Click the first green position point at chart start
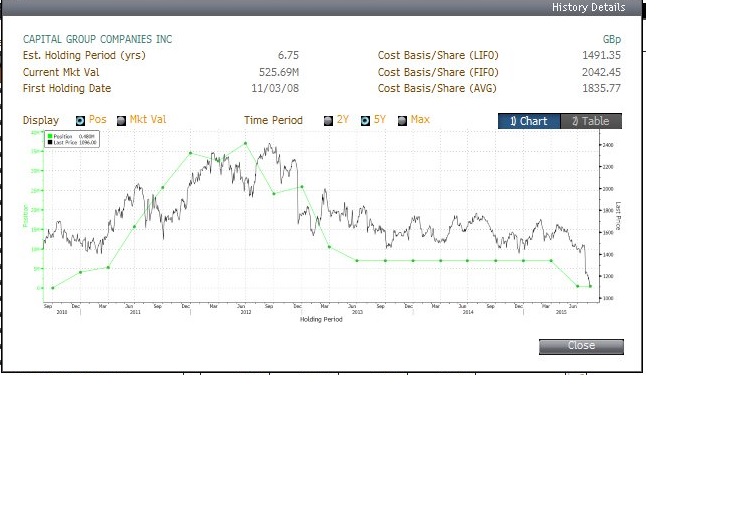Screen dimensions: 733x521 point(52,288)
